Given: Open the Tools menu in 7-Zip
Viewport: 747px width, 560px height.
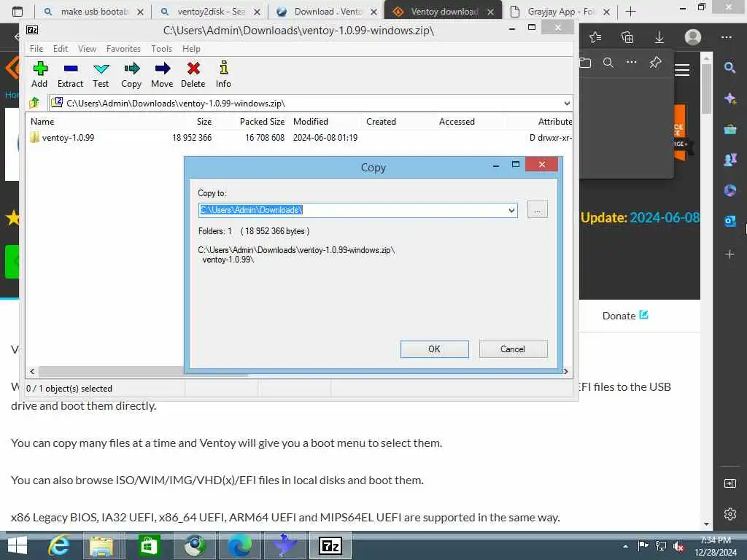Looking at the screenshot, I should point(161,49).
